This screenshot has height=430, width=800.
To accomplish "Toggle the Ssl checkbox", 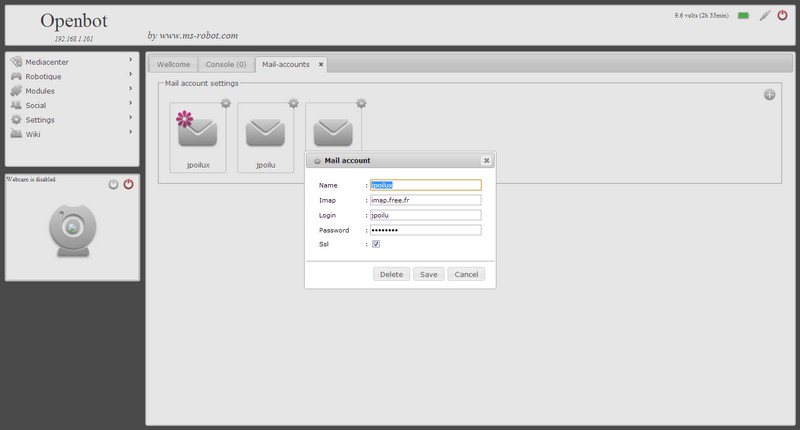I will pos(376,244).
